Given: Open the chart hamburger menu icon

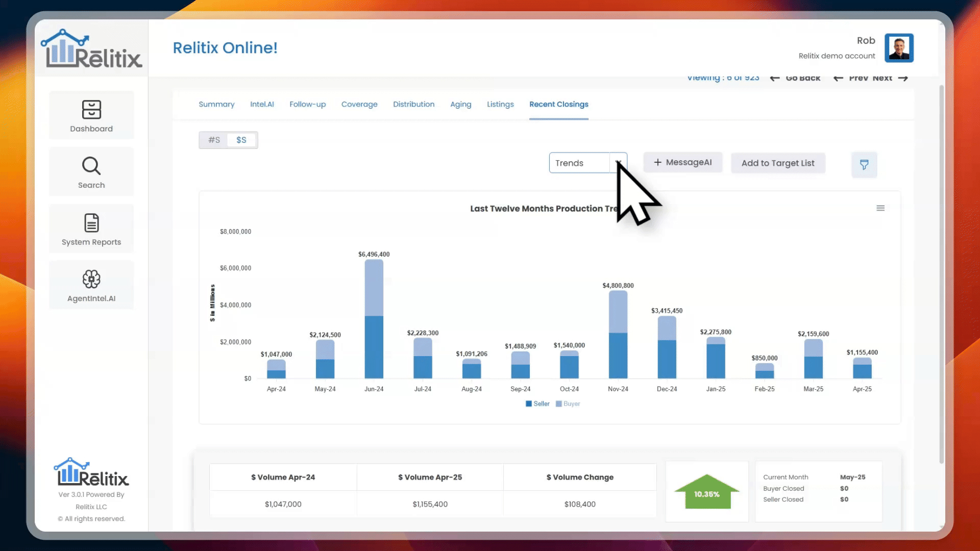Looking at the screenshot, I should click(880, 208).
